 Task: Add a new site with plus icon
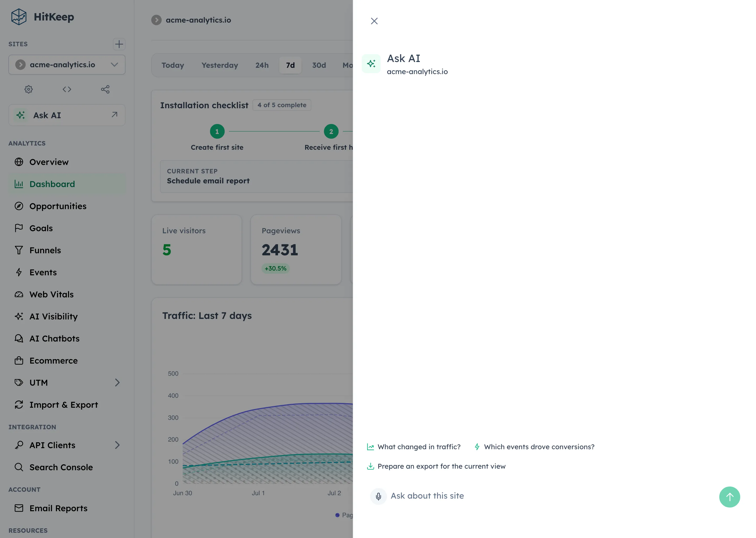119,44
